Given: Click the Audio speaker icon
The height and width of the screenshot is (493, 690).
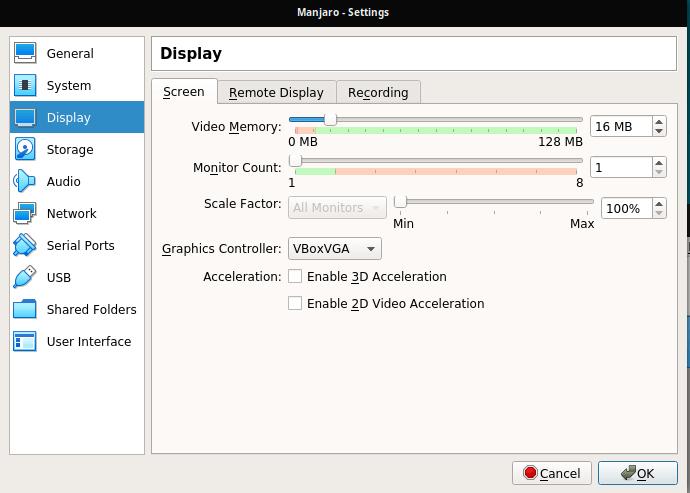Looking at the screenshot, I should tap(25, 181).
